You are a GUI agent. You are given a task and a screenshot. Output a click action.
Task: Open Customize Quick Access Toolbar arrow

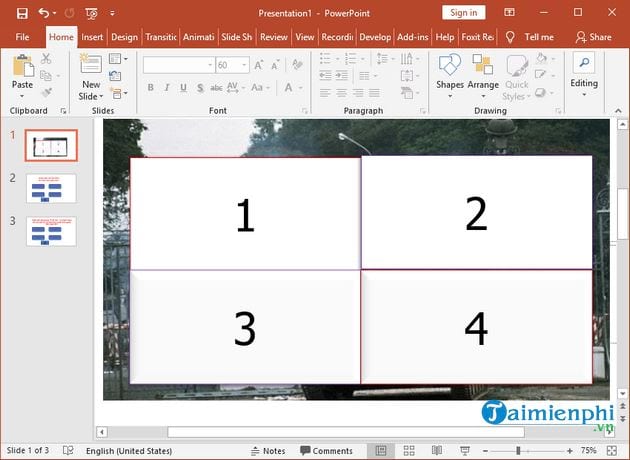[112, 13]
